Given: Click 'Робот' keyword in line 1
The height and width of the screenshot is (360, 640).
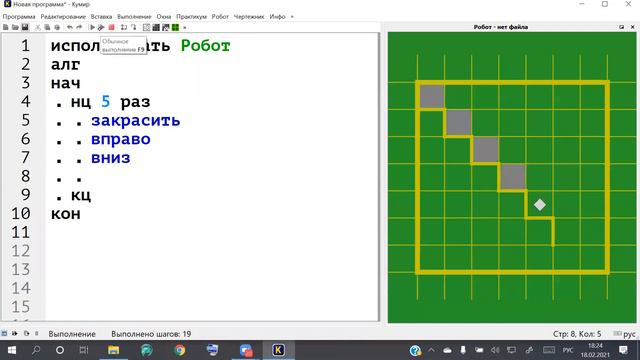Looking at the screenshot, I should pyautogui.click(x=206, y=46).
